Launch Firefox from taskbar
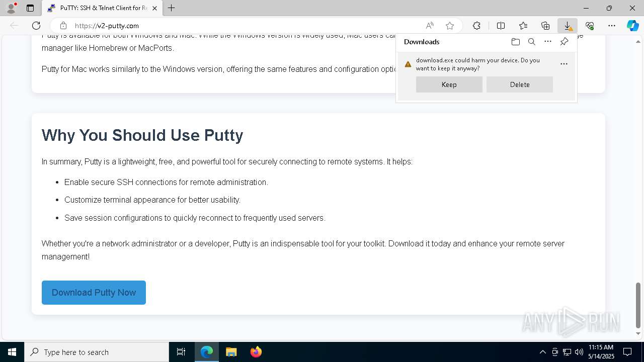The height and width of the screenshot is (362, 644). click(x=256, y=352)
